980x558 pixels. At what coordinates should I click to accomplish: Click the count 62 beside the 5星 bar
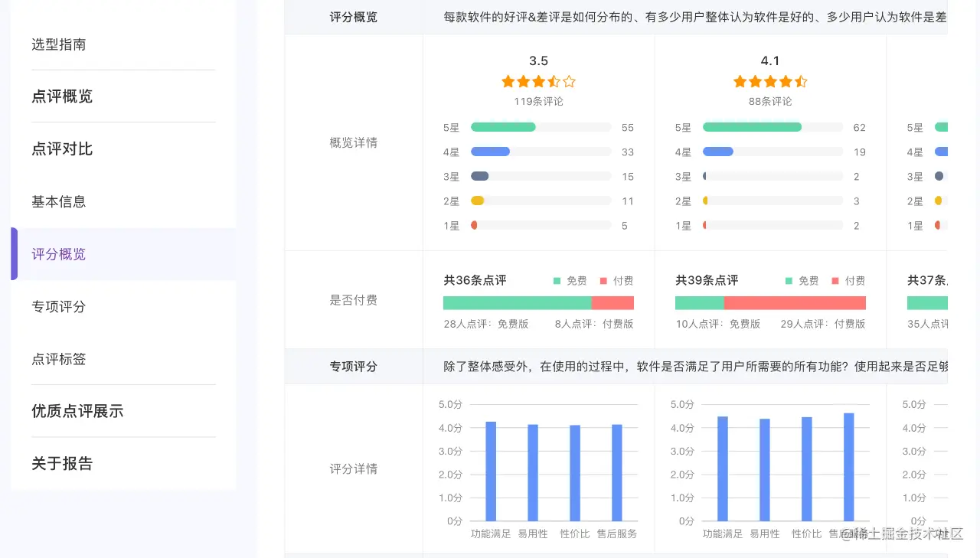point(860,128)
